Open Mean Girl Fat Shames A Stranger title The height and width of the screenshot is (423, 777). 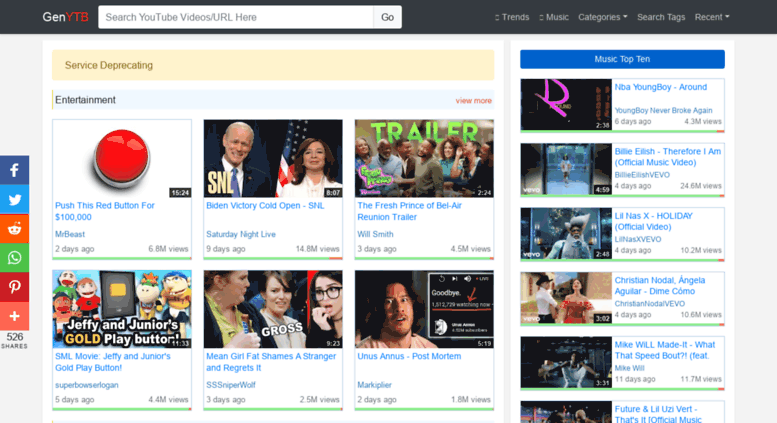pos(271,362)
